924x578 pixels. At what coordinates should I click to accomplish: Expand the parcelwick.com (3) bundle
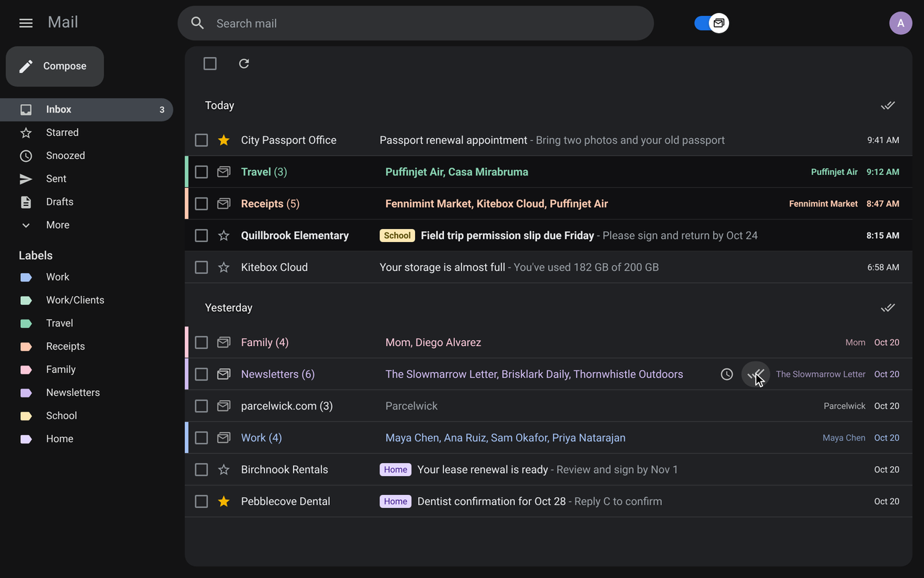549,406
